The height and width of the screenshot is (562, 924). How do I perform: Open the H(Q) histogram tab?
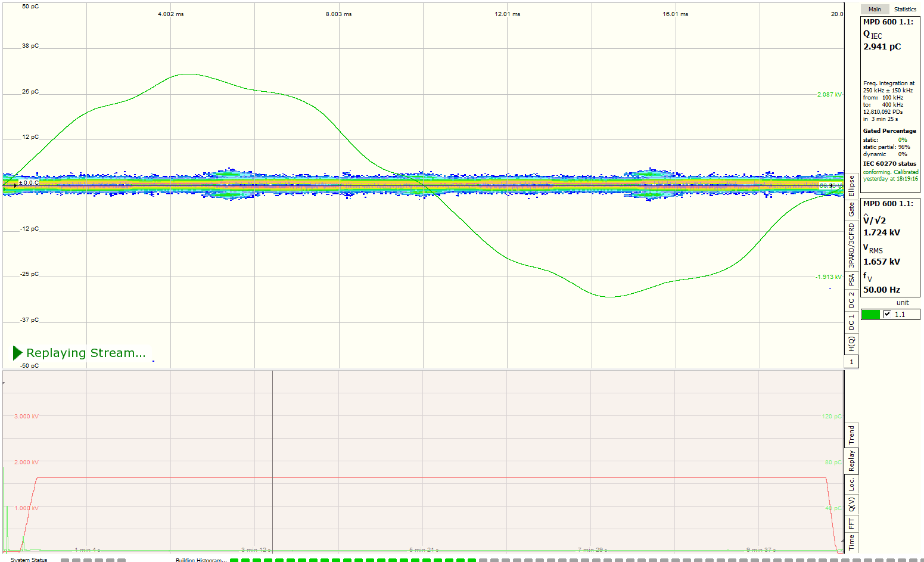pos(852,344)
